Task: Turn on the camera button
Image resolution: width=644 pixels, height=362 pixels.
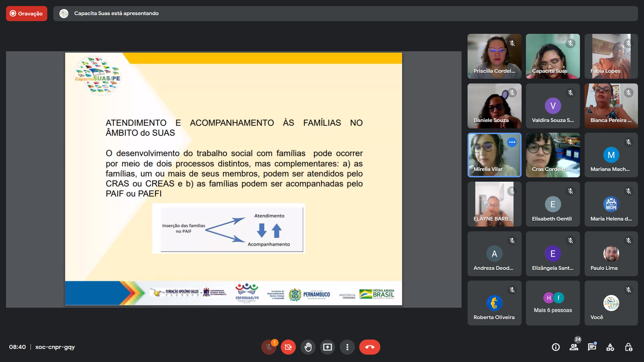Action: [288, 347]
